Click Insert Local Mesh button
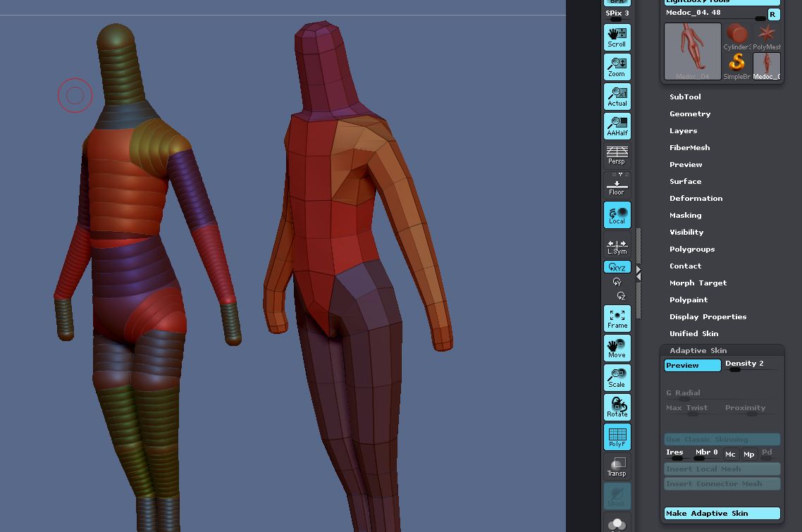Image resolution: width=802 pixels, height=532 pixels. [x=722, y=469]
